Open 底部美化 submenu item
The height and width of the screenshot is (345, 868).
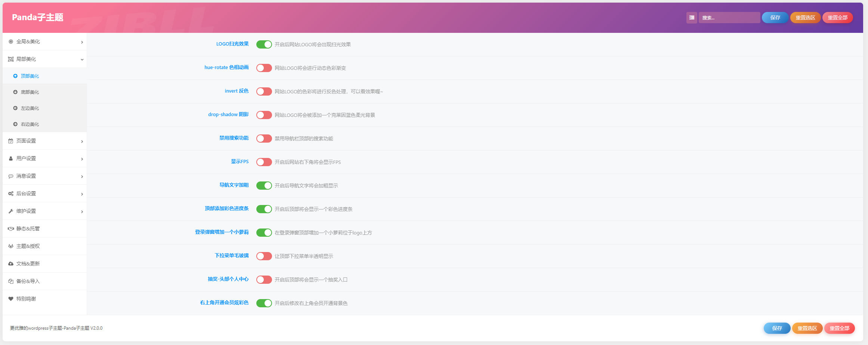click(45, 92)
